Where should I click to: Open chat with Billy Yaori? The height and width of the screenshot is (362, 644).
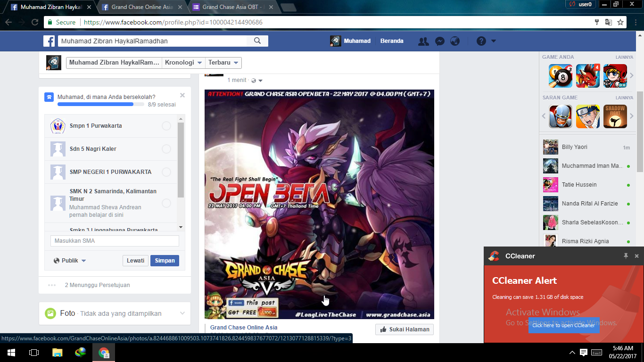586,147
